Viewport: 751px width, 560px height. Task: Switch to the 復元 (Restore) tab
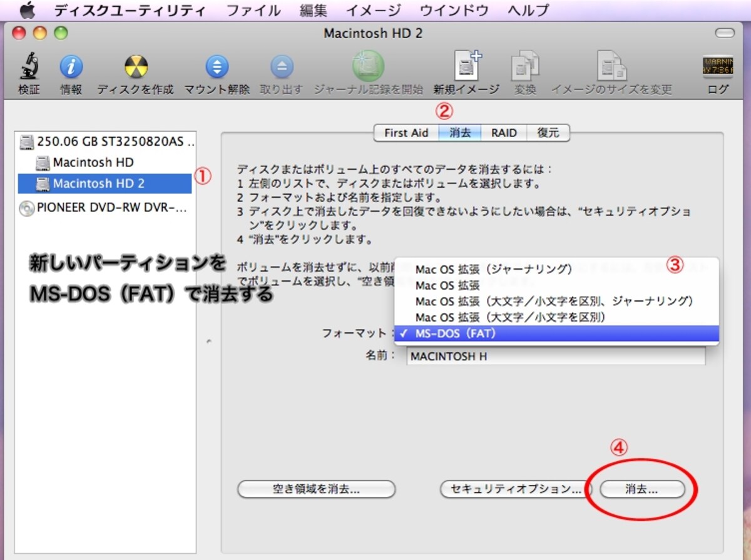pyautogui.click(x=548, y=133)
